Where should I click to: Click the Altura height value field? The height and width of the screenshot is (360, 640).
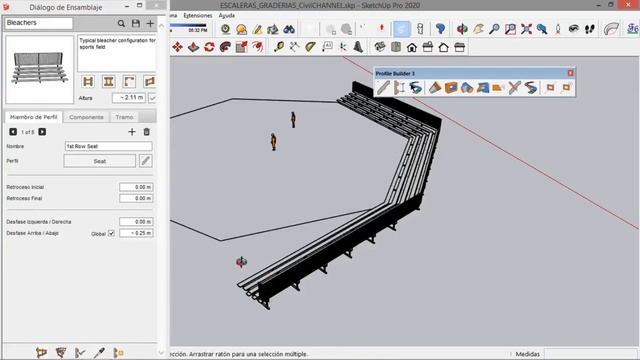pos(129,98)
